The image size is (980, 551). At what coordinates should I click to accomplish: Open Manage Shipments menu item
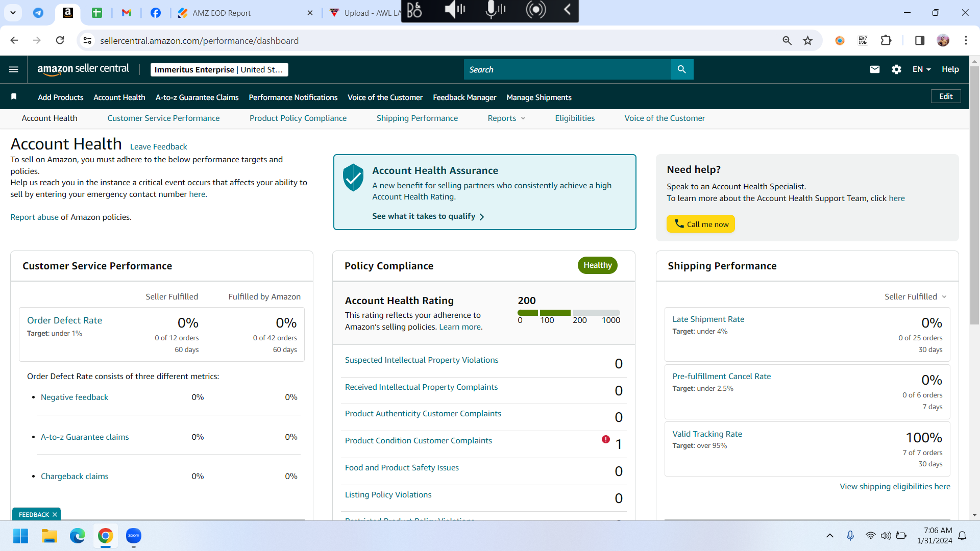539,97
